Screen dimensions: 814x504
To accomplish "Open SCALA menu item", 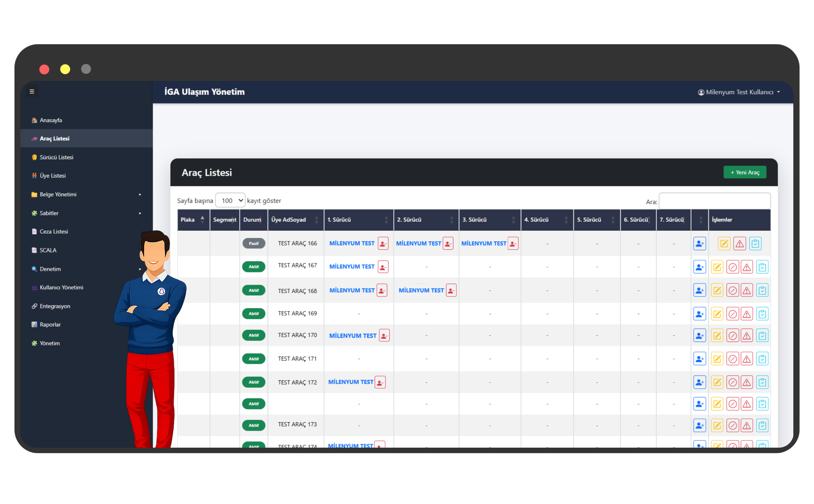I will 48,250.
